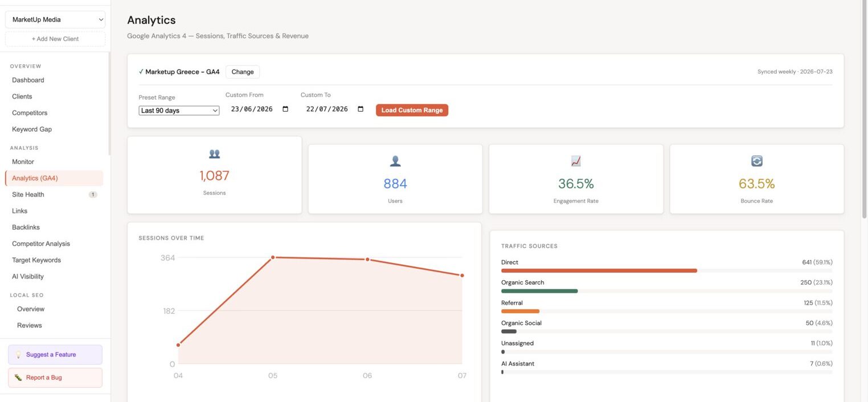The width and height of the screenshot is (868, 402).
Task: Click the Organic Search traffic bar
Action: 539,291
